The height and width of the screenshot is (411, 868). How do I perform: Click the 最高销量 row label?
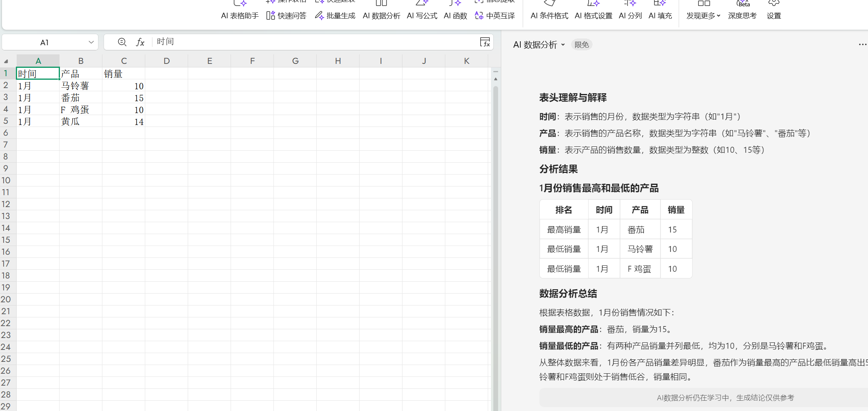[564, 230]
